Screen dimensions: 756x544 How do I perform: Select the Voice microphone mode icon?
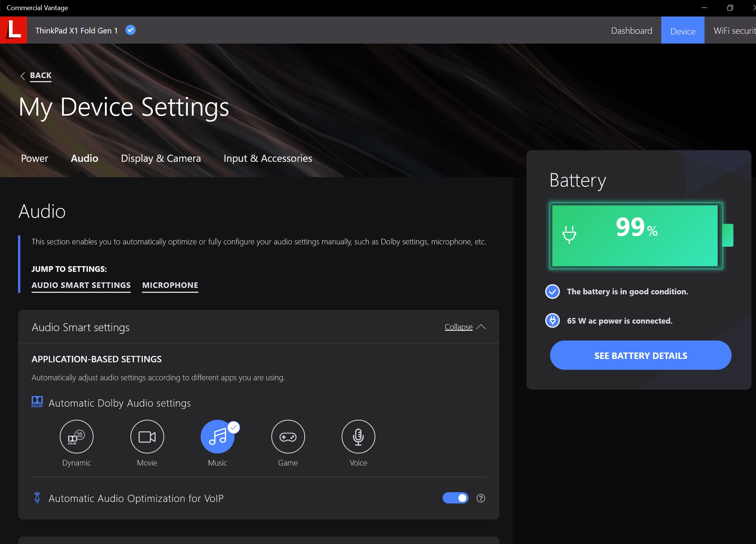tap(358, 436)
